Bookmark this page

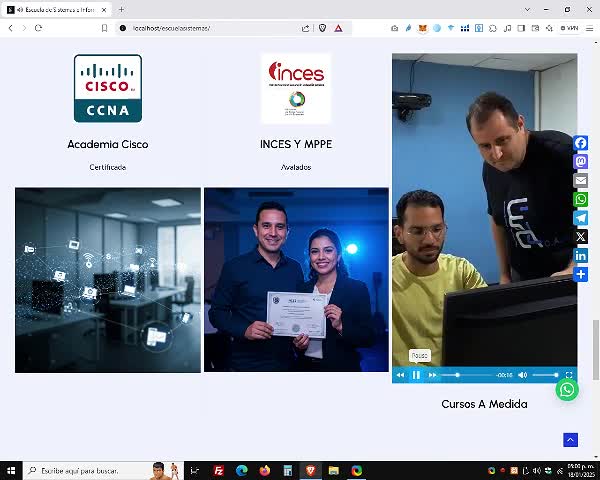[x=104, y=28]
